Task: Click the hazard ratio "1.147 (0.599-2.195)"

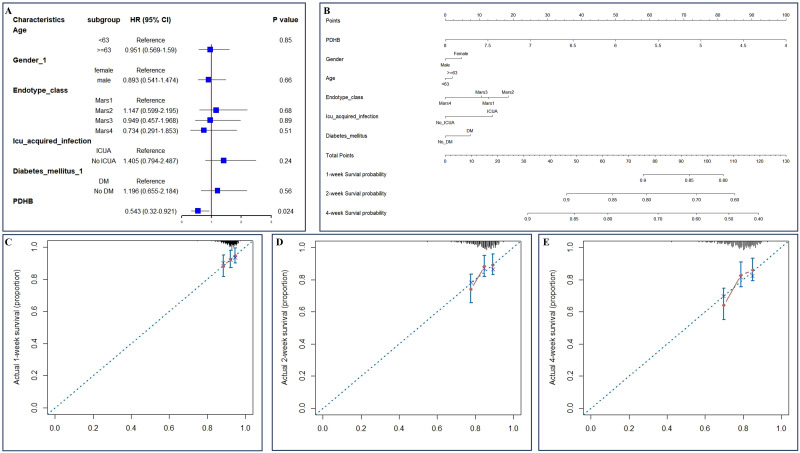Action: pyautogui.click(x=151, y=110)
